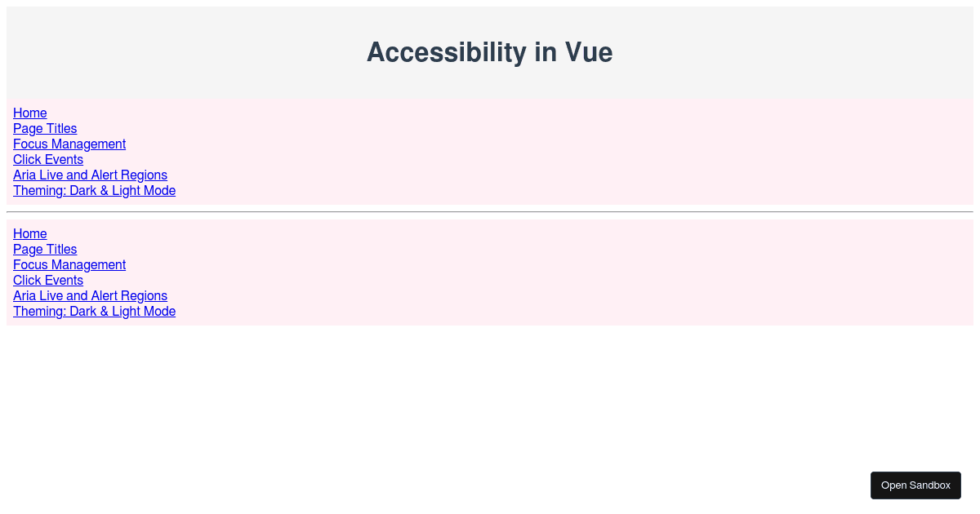Choose Theming: Dark & Light Mode in bottom nav

94,311
